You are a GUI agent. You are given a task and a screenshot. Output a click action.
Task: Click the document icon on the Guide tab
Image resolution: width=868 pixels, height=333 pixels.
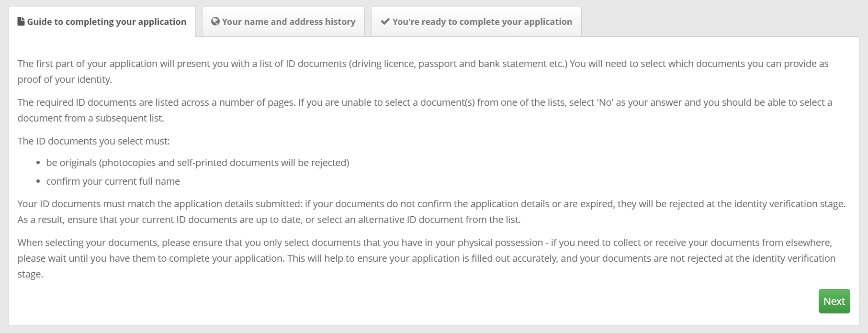pos(21,22)
